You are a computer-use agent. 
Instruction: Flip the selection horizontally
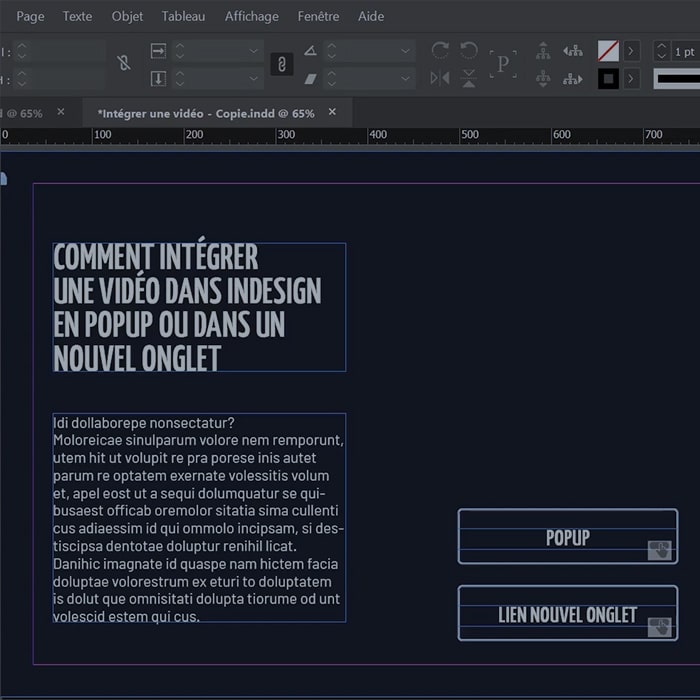pos(440,79)
